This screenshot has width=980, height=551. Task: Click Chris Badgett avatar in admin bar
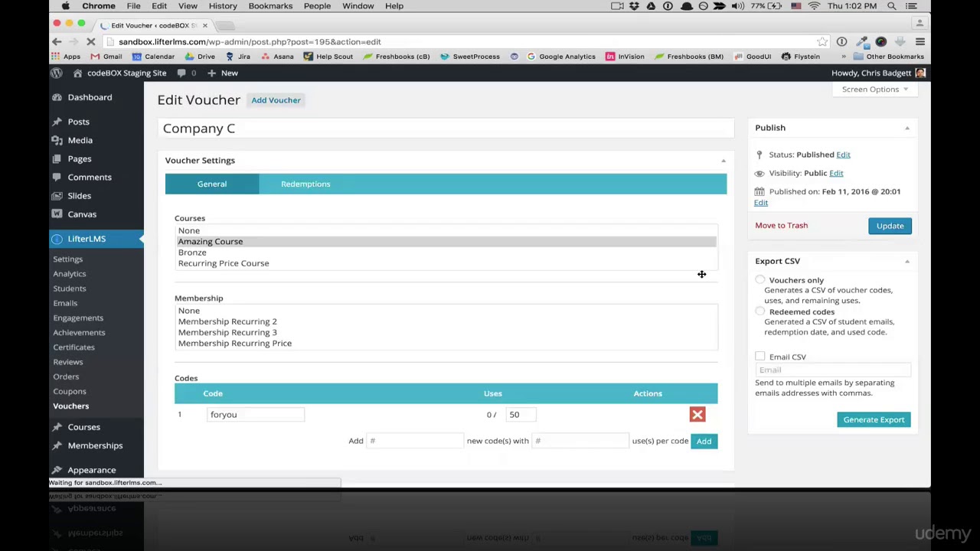(920, 73)
